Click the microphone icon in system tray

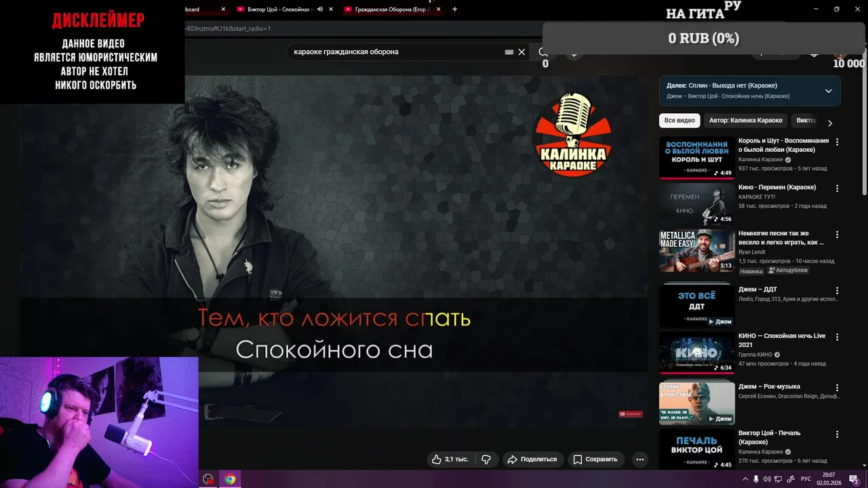pos(757,479)
